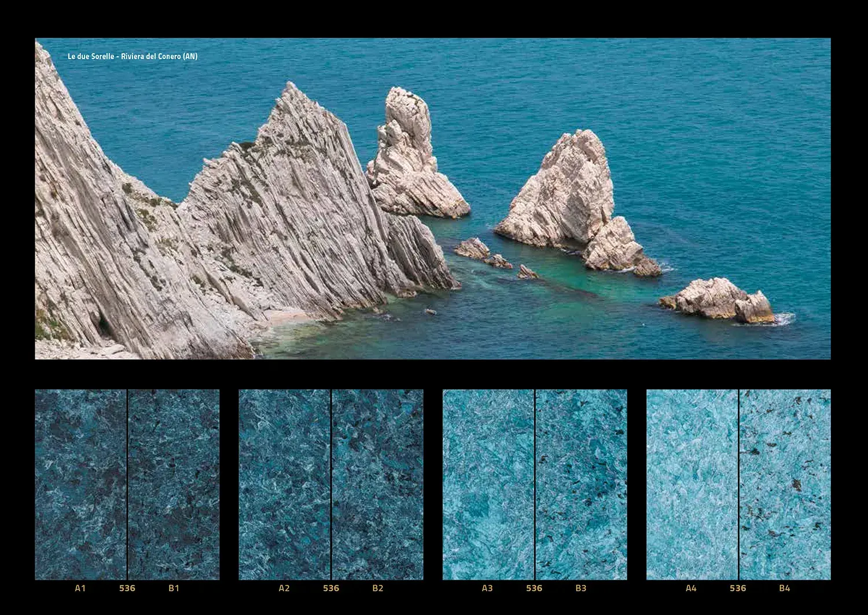Click the B2 label text
868x615 pixels.
[378, 588]
